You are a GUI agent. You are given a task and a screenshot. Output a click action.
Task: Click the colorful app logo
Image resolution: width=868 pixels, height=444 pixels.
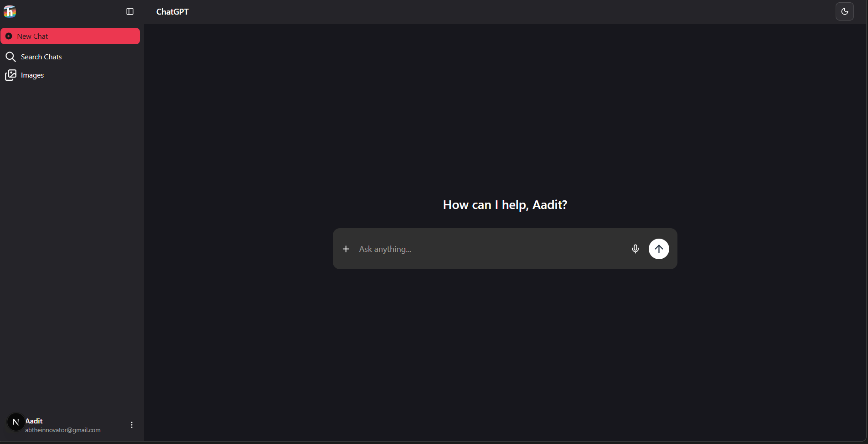10,11
